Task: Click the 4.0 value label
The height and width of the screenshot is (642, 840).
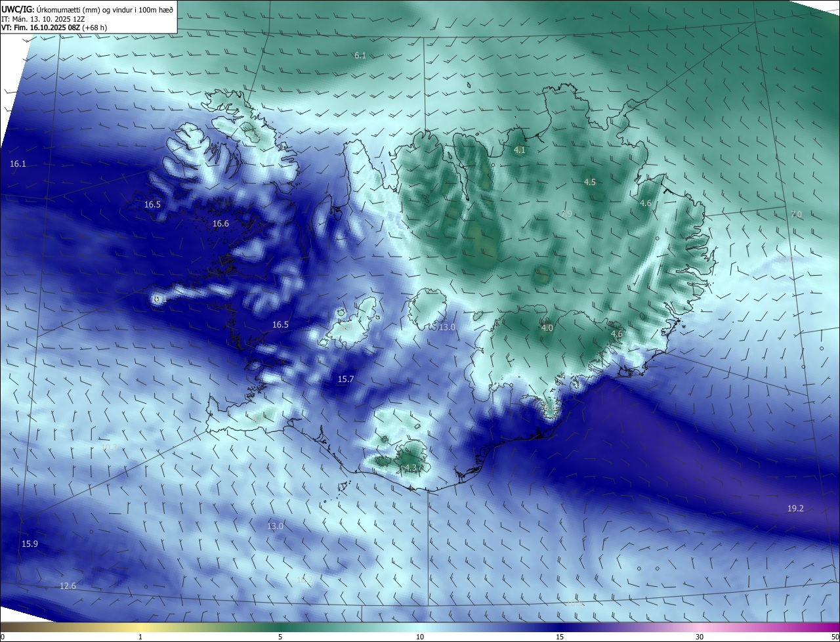Action: 547,328
